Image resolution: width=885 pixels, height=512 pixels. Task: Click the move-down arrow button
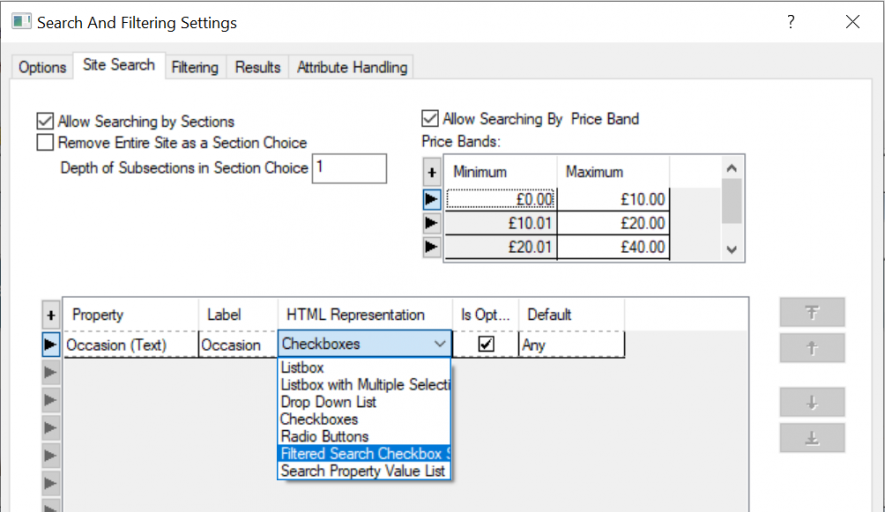coord(812,402)
